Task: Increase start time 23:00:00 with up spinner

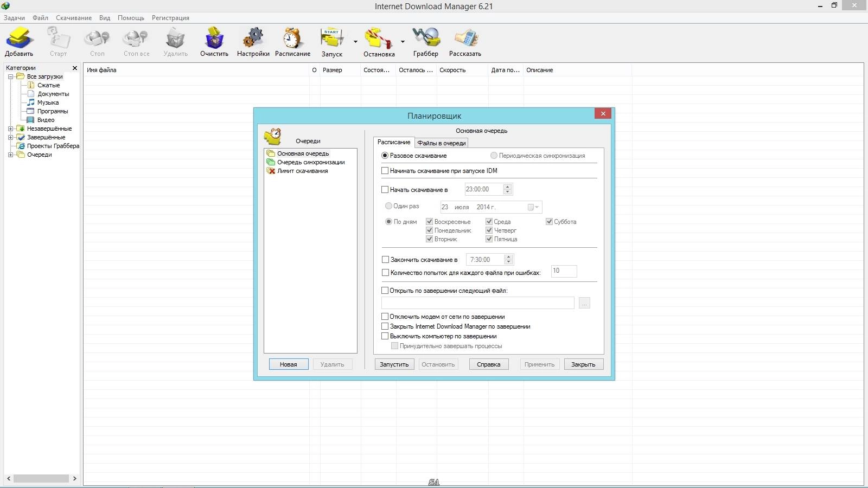Action: (x=508, y=187)
